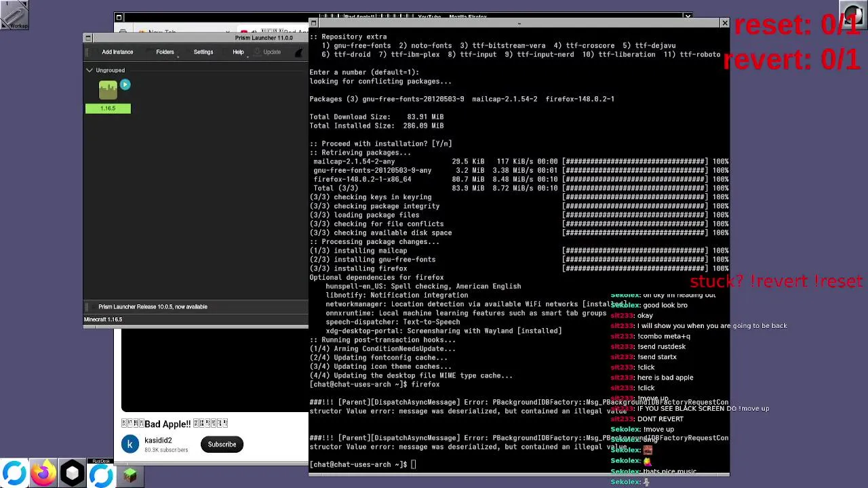Click 'Minecraft 1.16.5' status bar text

pyautogui.click(x=103, y=319)
